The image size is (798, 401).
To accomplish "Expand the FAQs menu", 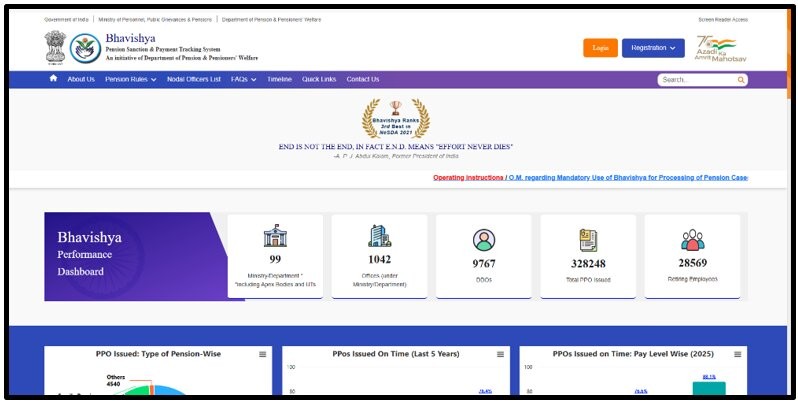I will pos(243,79).
